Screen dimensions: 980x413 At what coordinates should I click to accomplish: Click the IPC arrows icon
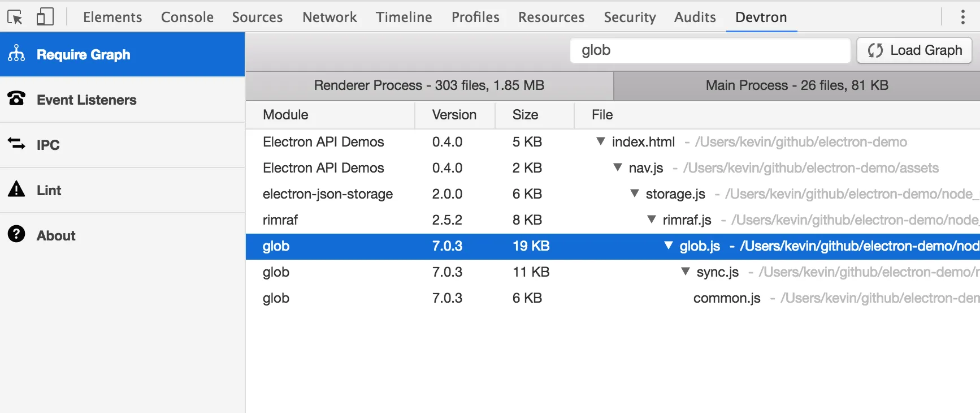pyautogui.click(x=16, y=144)
